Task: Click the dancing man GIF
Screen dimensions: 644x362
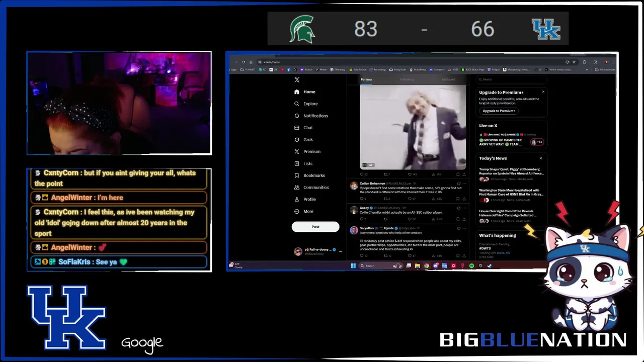Action: click(x=413, y=127)
